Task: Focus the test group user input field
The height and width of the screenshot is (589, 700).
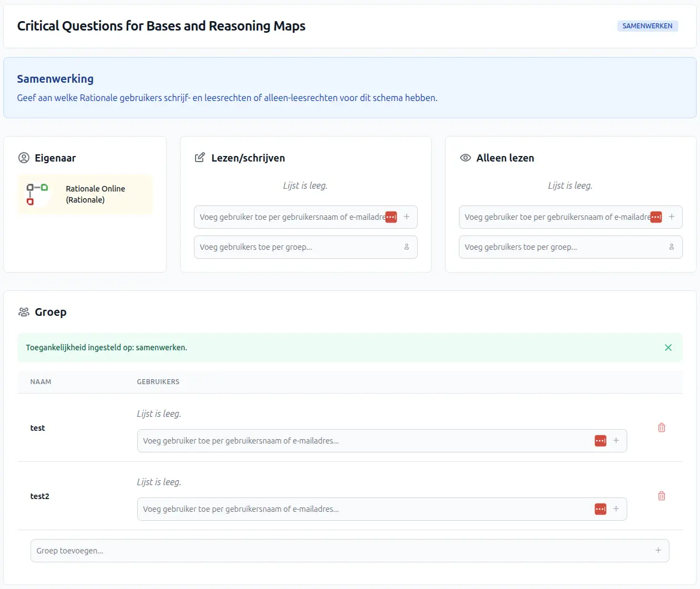Action: pos(361,441)
